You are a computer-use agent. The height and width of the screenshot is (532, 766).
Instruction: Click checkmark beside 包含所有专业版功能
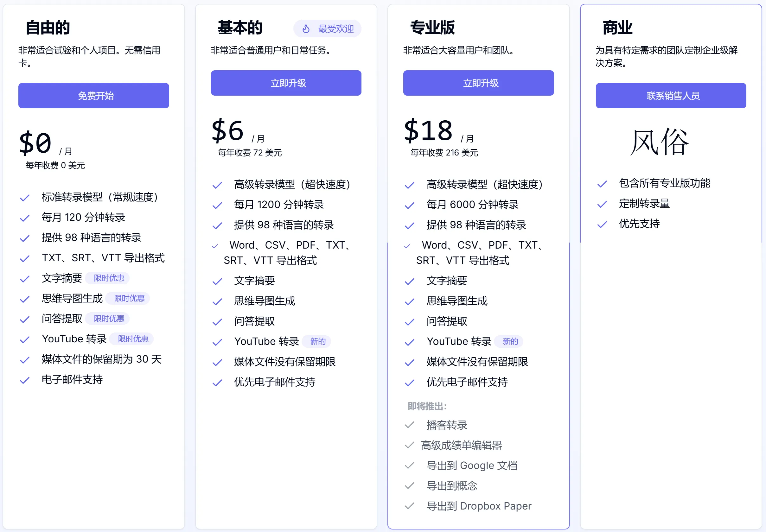pos(602,184)
